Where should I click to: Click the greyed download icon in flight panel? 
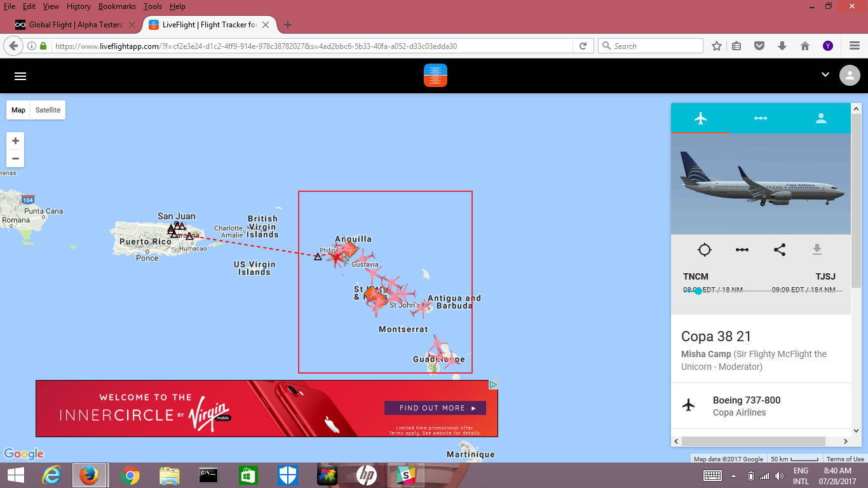817,250
